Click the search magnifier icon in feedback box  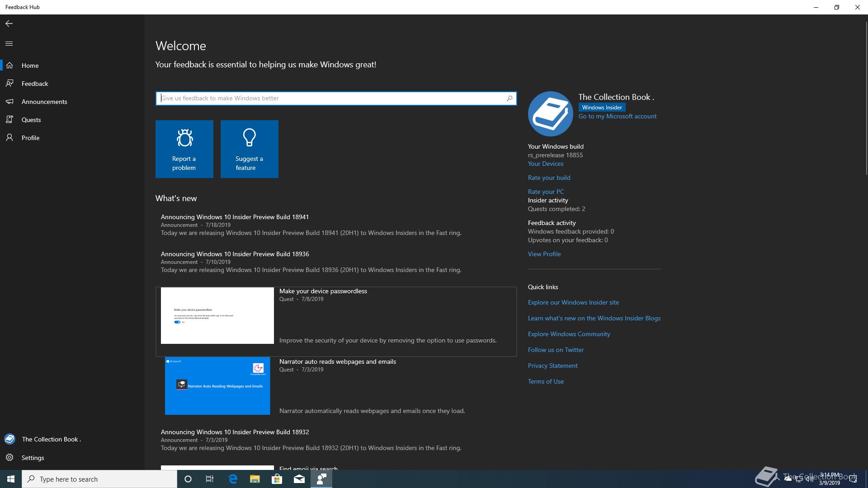click(509, 98)
